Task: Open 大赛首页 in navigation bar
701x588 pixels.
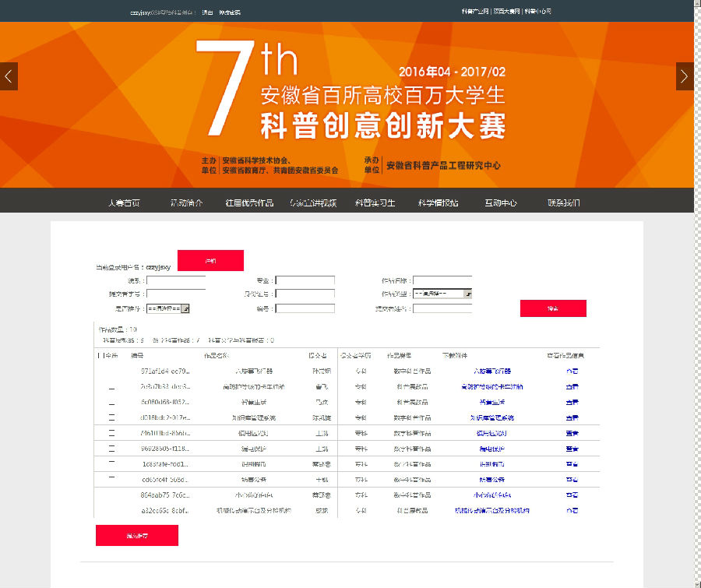Action: [124, 203]
